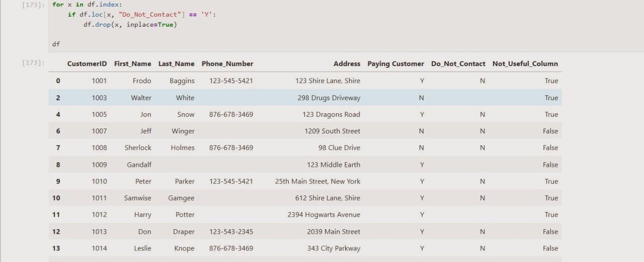Image resolution: width=644 pixels, height=262 pixels.
Task: Click row index 13
Action: 56,249
